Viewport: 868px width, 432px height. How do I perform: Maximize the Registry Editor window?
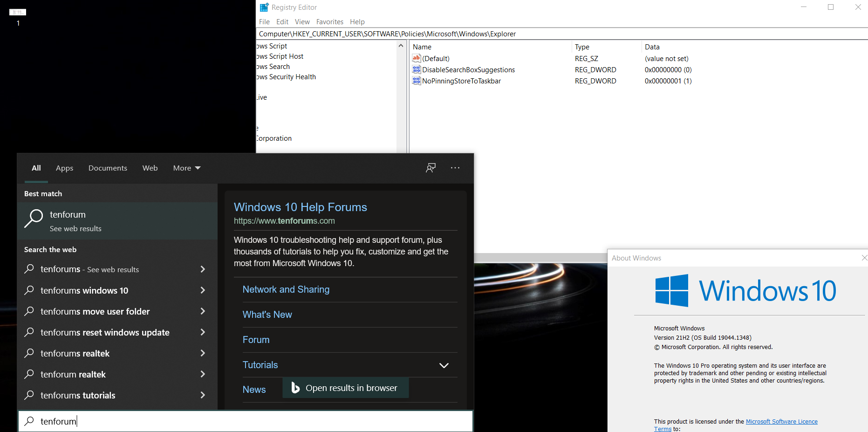[x=831, y=7]
